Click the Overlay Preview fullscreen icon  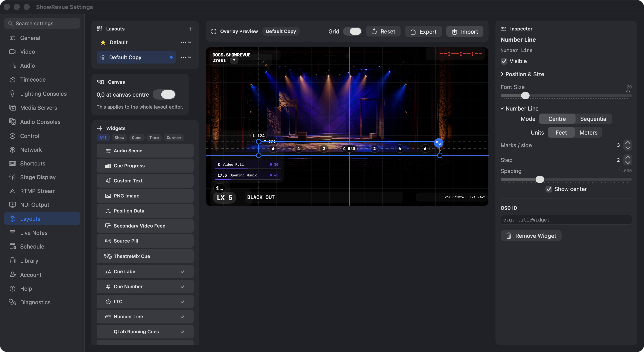coord(214,32)
